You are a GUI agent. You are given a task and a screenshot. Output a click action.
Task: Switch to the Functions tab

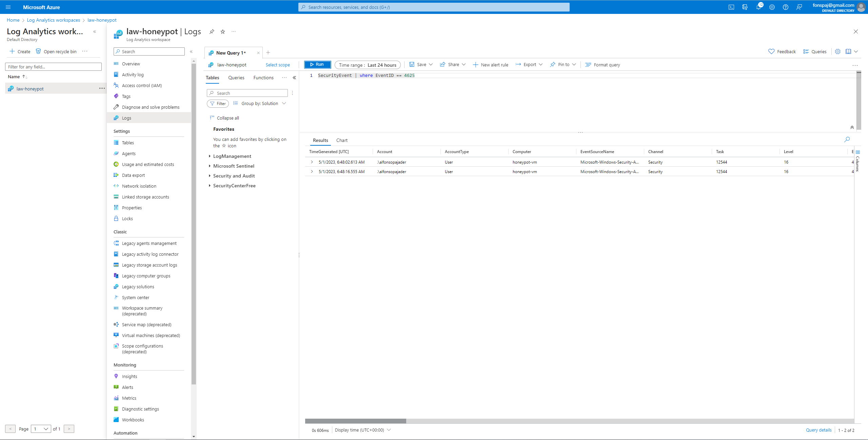(263, 78)
